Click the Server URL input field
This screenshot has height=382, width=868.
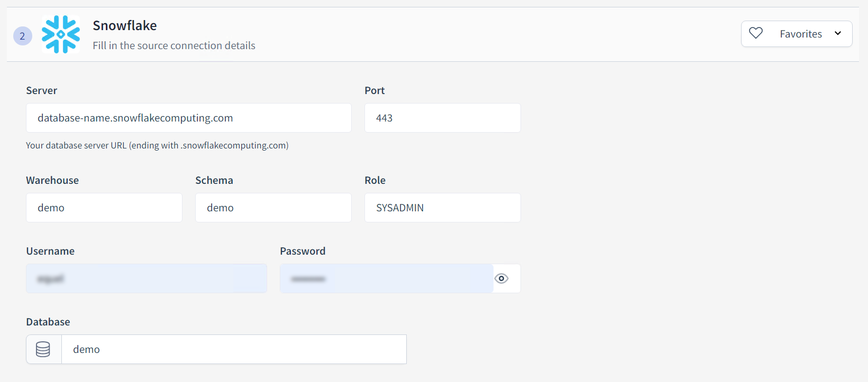[188, 118]
